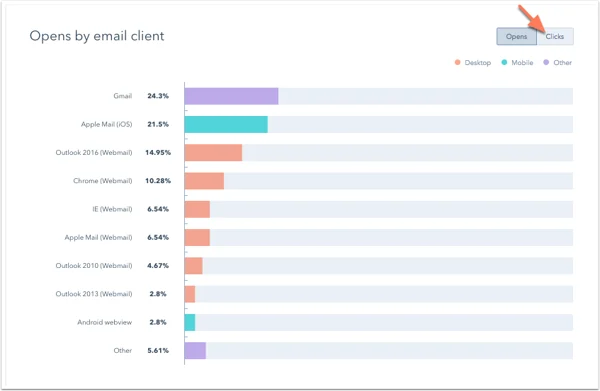The image size is (600, 391).
Task: Click the teal Android webview bar
Action: pyautogui.click(x=190, y=323)
